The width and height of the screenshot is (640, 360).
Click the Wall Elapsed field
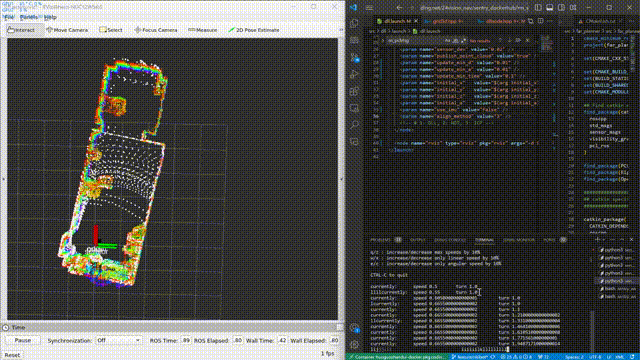coord(334,340)
